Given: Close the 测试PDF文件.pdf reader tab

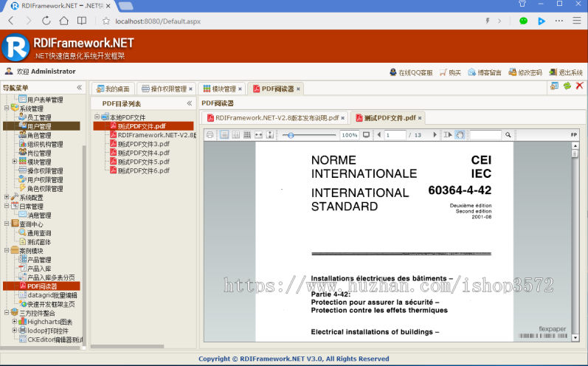Looking at the screenshot, I should (420, 118).
